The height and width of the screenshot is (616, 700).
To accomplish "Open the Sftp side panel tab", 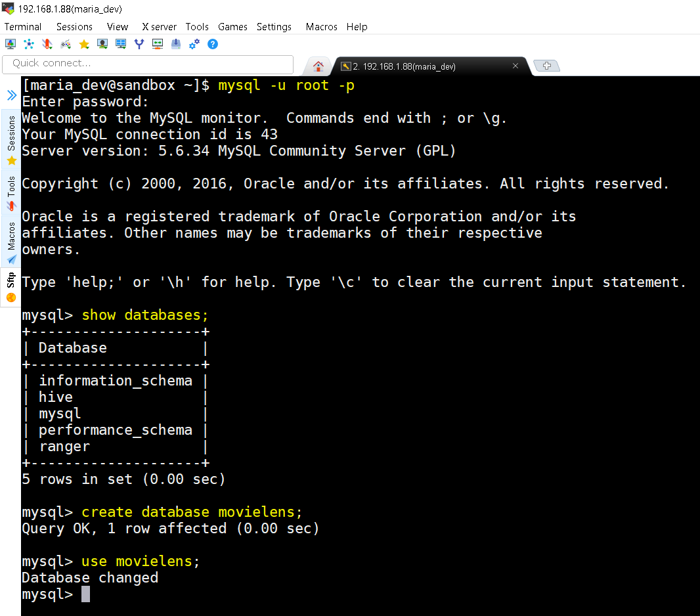I will click(x=11, y=288).
